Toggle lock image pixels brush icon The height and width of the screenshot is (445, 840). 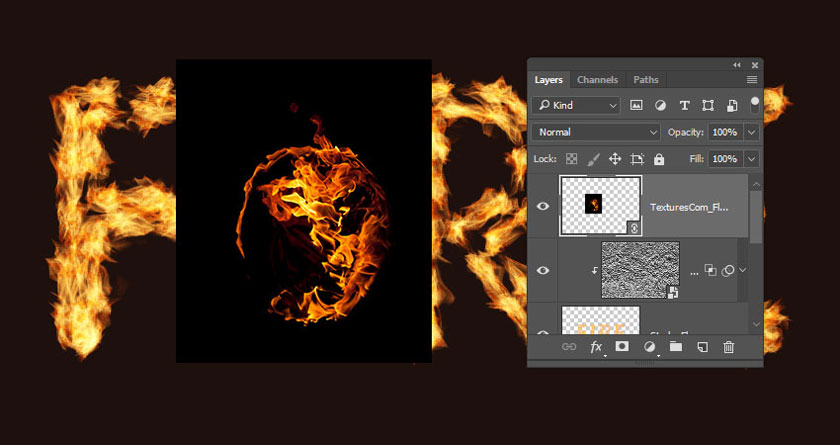[x=594, y=159]
